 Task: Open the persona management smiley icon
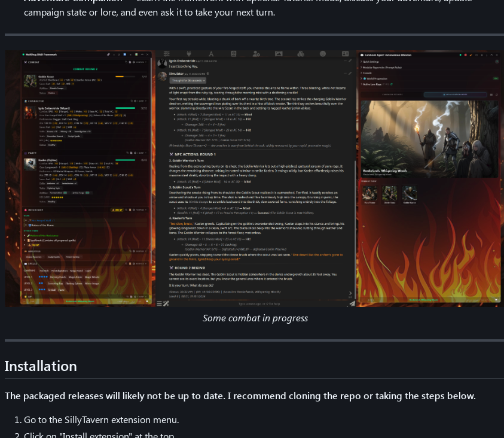[x=323, y=54]
